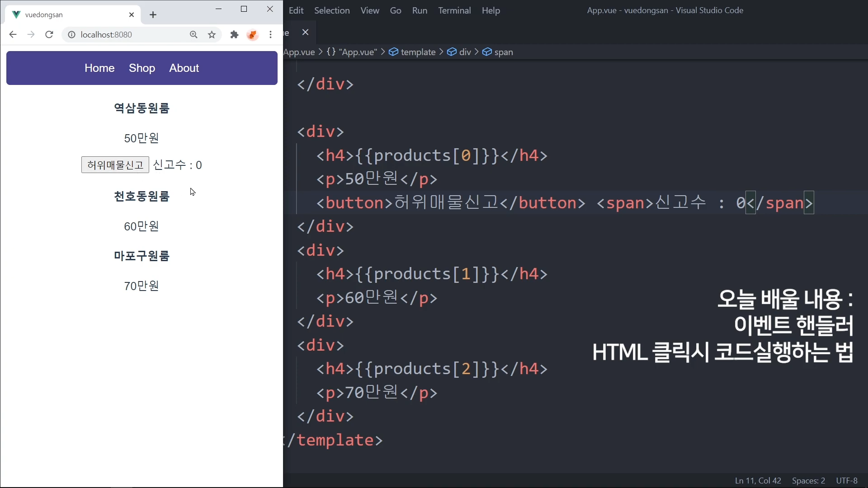Image resolution: width=868 pixels, height=488 pixels.
Task: Bookmark this page with the star icon
Action: (212, 35)
